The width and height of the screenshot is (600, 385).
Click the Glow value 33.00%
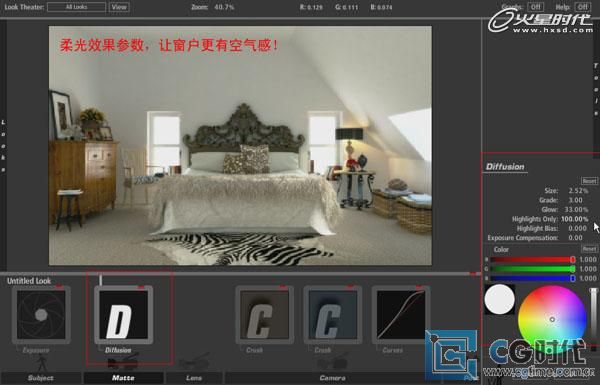click(576, 210)
